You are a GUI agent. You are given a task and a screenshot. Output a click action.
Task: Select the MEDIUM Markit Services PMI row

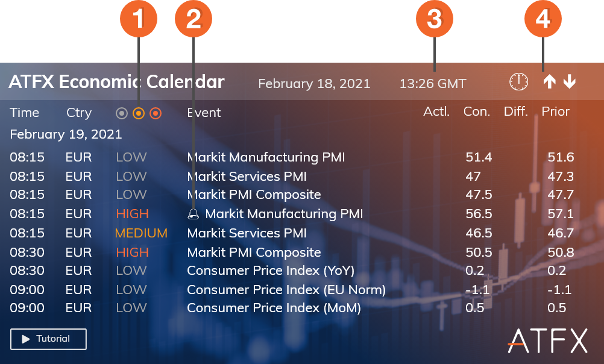pyautogui.click(x=247, y=233)
